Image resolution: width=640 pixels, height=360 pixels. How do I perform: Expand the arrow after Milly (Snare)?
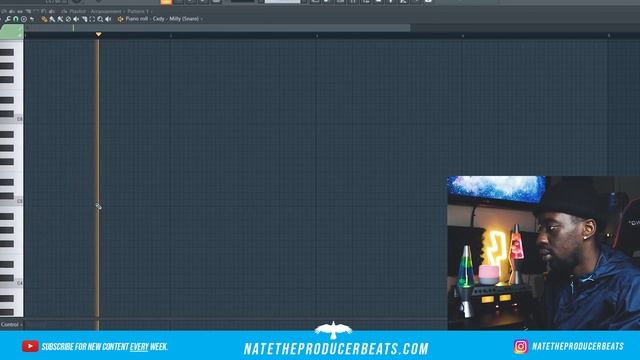coord(202,19)
